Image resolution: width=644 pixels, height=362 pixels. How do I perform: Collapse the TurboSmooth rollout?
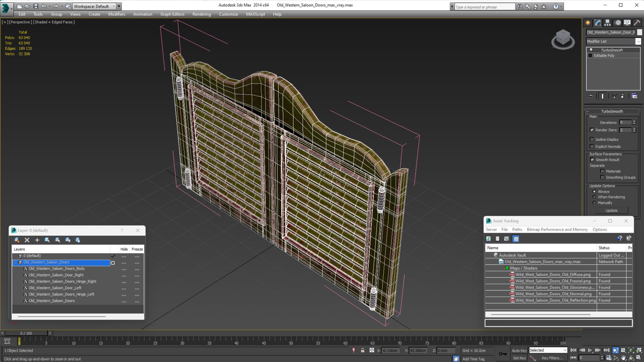(588, 111)
